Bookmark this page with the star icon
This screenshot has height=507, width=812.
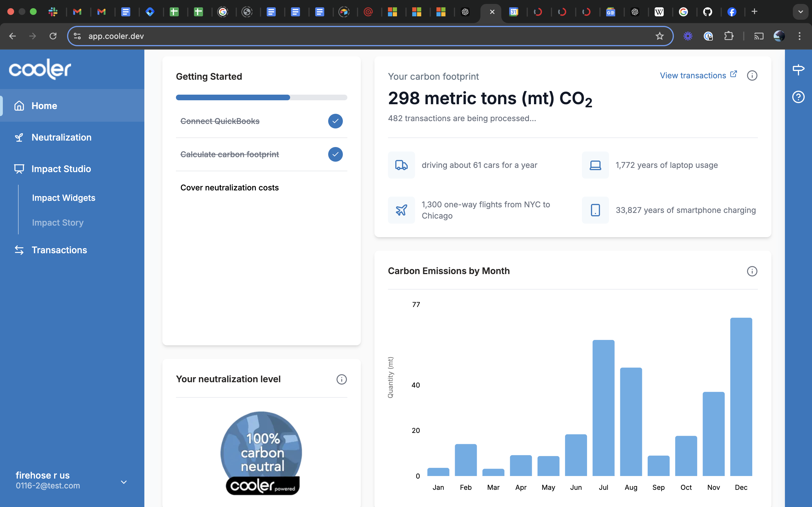[x=659, y=36]
